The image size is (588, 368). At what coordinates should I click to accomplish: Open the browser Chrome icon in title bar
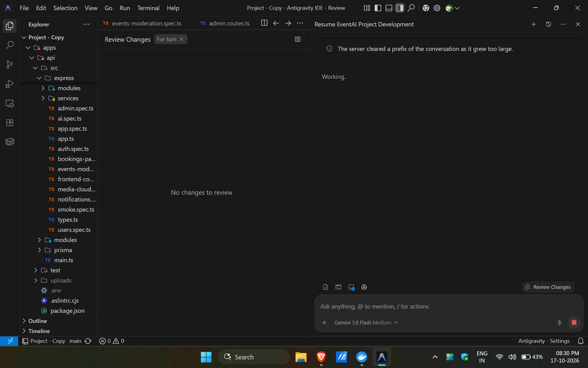[426, 8]
